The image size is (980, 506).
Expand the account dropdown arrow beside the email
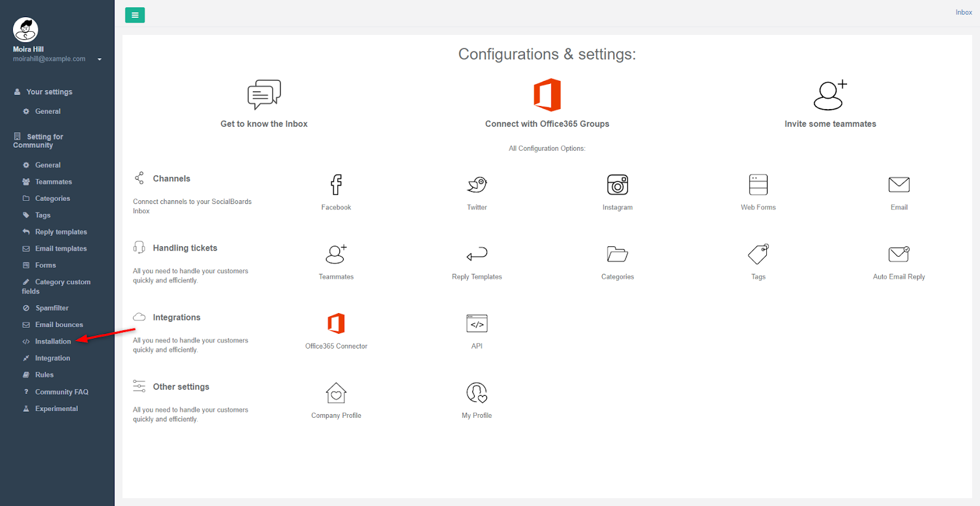coord(99,59)
